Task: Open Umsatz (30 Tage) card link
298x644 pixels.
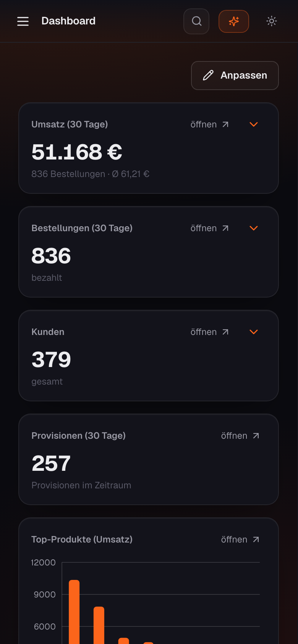Action: click(x=210, y=124)
